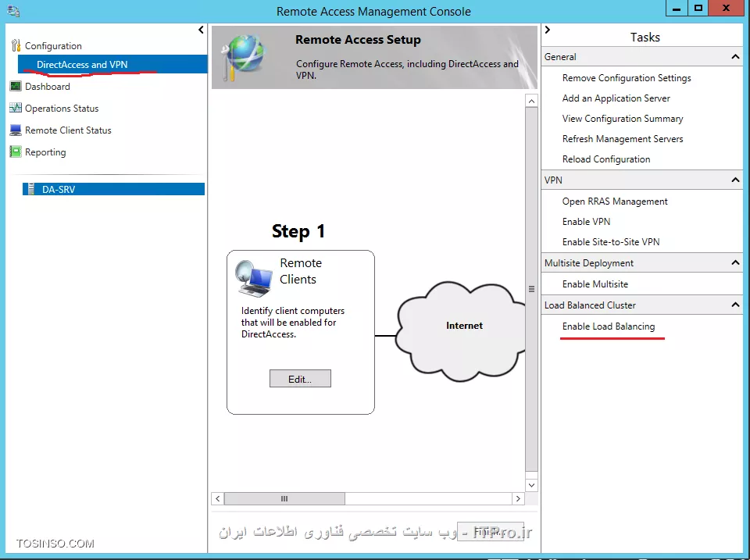Open the Dashboard view

pyautogui.click(x=48, y=87)
